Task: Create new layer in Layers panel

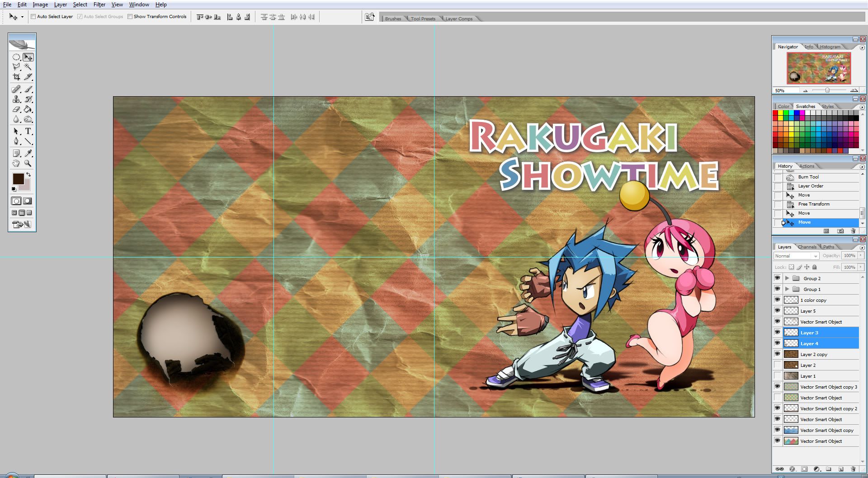Action: coord(841,469)
